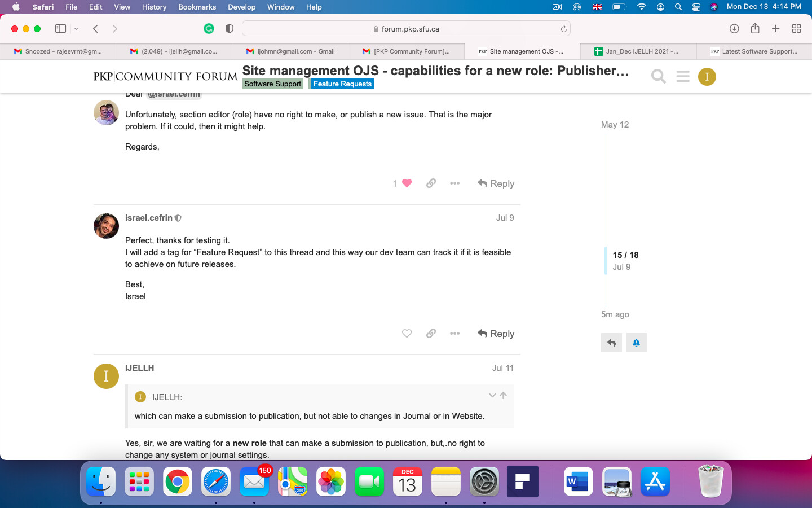The height and width of the screenshot is (508, 812).
Task: Open the Bookmarks menu
Action: (x=197, y=7)
